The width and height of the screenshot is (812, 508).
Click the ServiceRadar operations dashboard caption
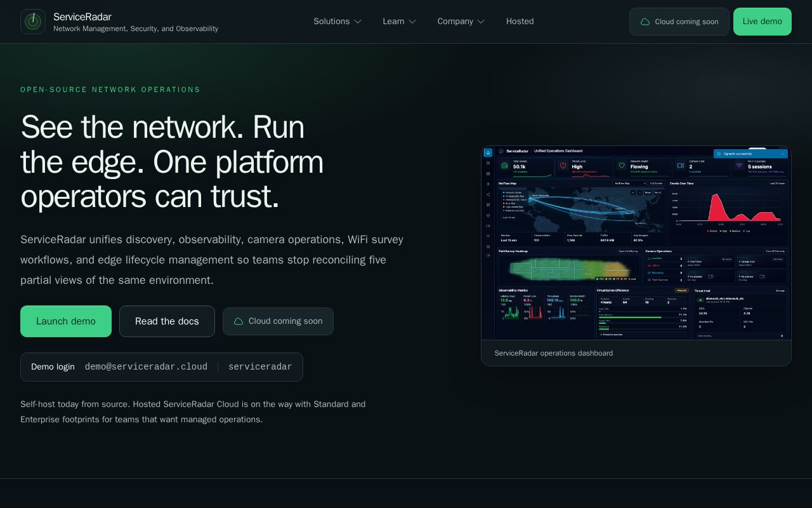(553, 353)
